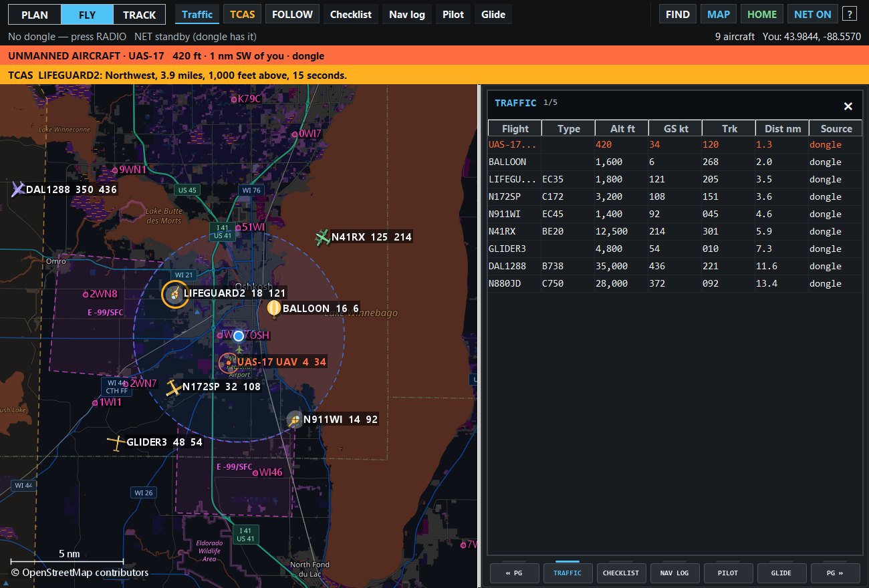Select the N41RX aircraft icon on map

coord(323,237)
